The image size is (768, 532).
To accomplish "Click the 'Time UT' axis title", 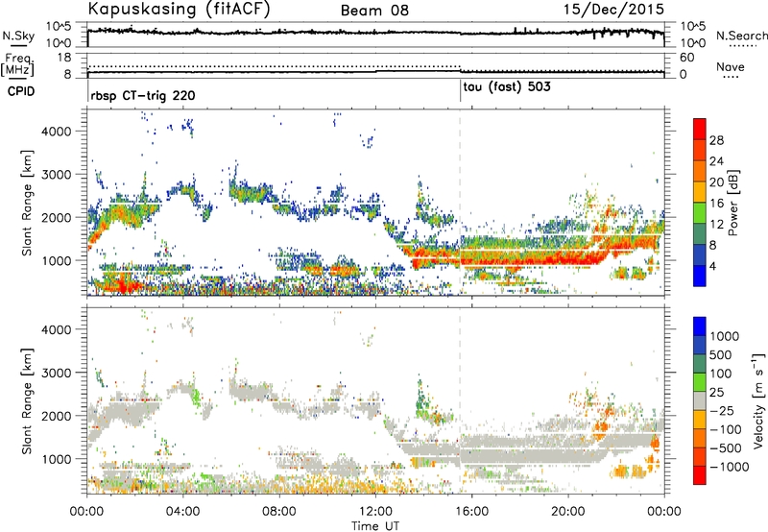I will 375,526.
